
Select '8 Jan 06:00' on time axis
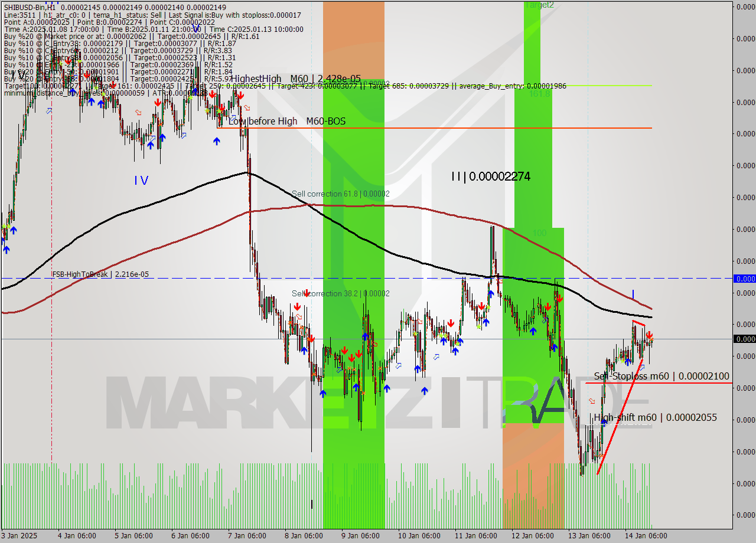[304, 535]
